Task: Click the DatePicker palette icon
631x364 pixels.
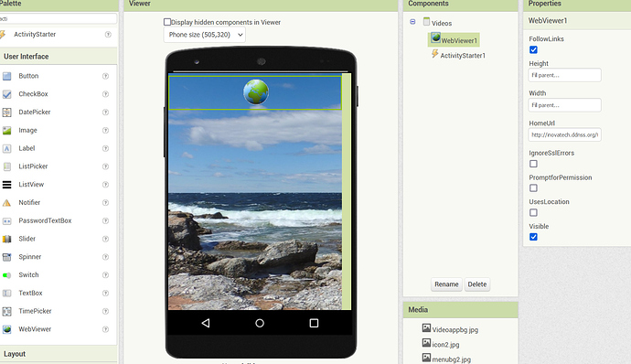Action: (x=6, y=112)
